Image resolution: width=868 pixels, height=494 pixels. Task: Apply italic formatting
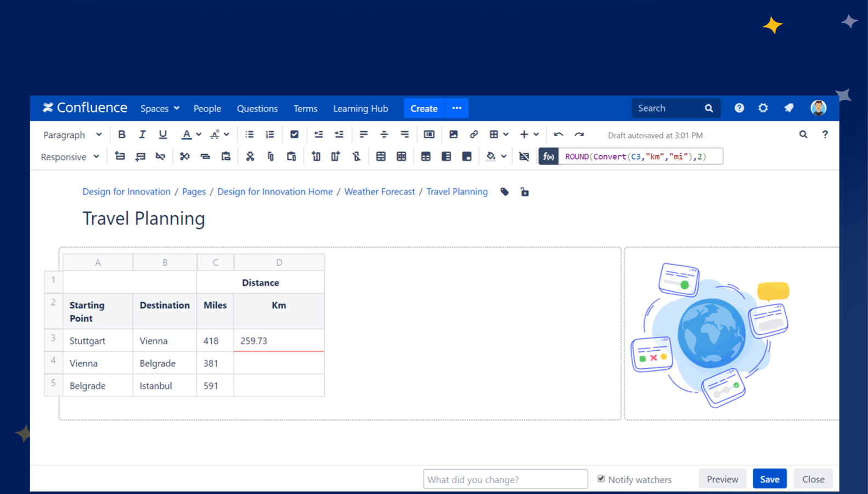[x=142, y=134]
